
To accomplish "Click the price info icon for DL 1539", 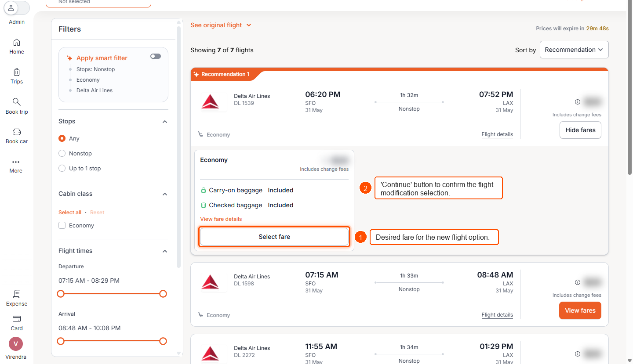I will click(578, 102).
